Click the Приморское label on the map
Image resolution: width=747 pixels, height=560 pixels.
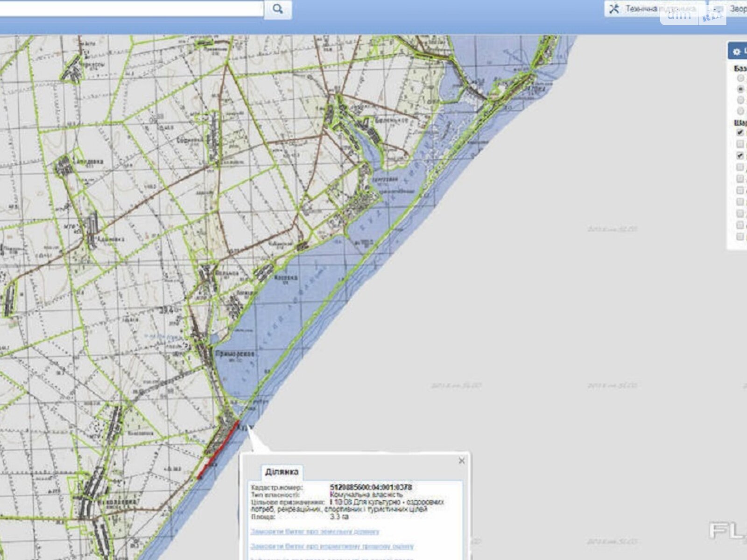[x=235, y=354]
